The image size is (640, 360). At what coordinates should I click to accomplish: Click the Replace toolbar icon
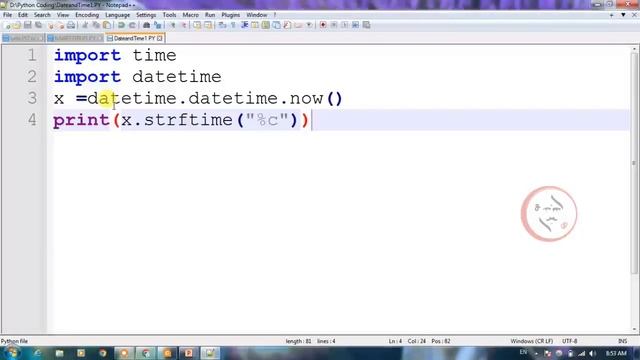pyautogui.click(x=158, y=25)
